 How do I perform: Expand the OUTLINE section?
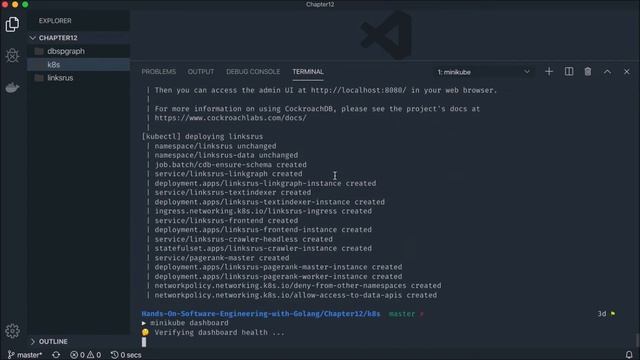(x=78, y=341)
